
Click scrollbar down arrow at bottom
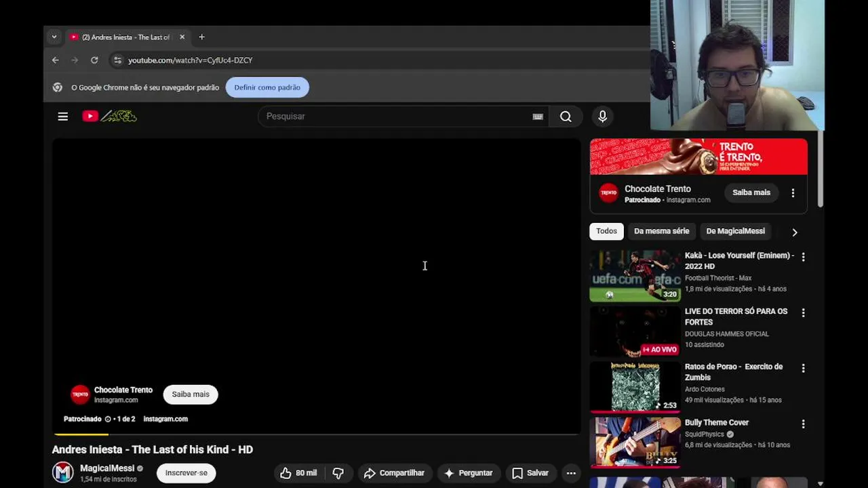pyautogui.click(x=821, y=483)
